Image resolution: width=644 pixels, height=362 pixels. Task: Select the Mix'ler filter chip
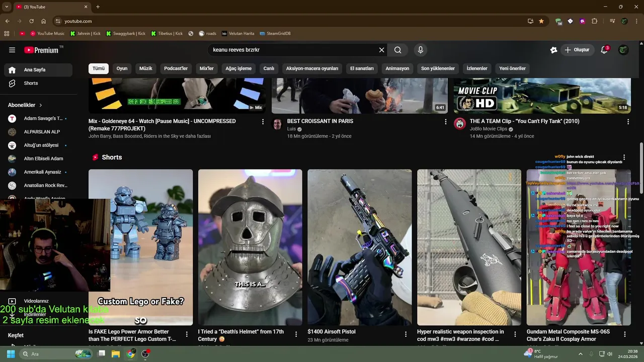[x=207, y=68]
